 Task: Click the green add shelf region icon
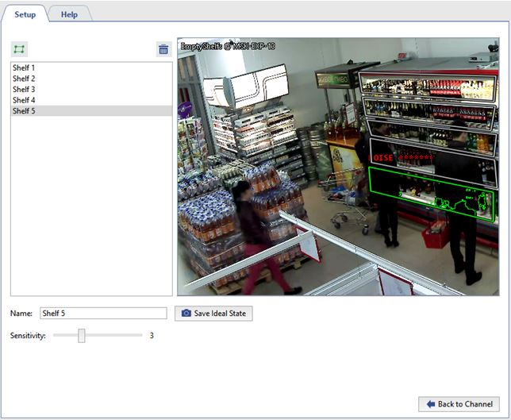19,49
